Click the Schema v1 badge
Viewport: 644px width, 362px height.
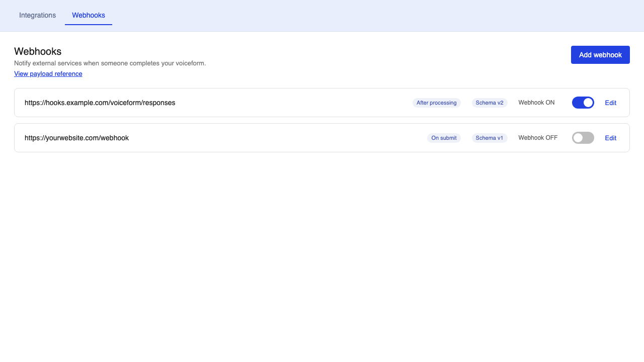490,138
